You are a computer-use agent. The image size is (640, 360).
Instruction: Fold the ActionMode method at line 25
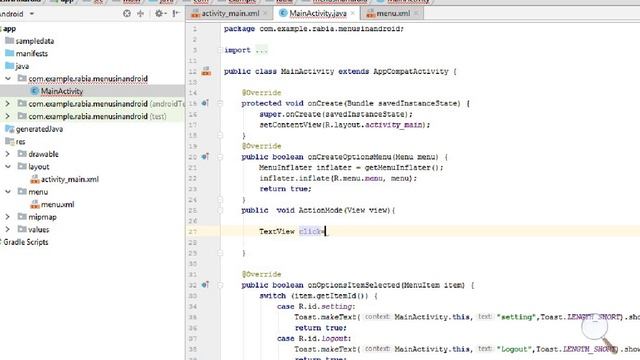[x=220, y=210]
